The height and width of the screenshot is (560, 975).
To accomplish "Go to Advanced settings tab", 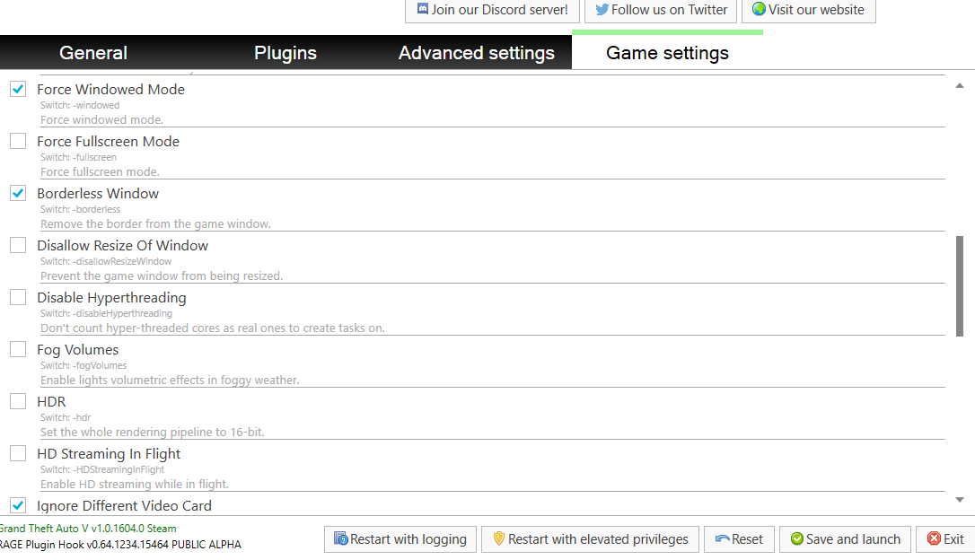I will [477, 53].
